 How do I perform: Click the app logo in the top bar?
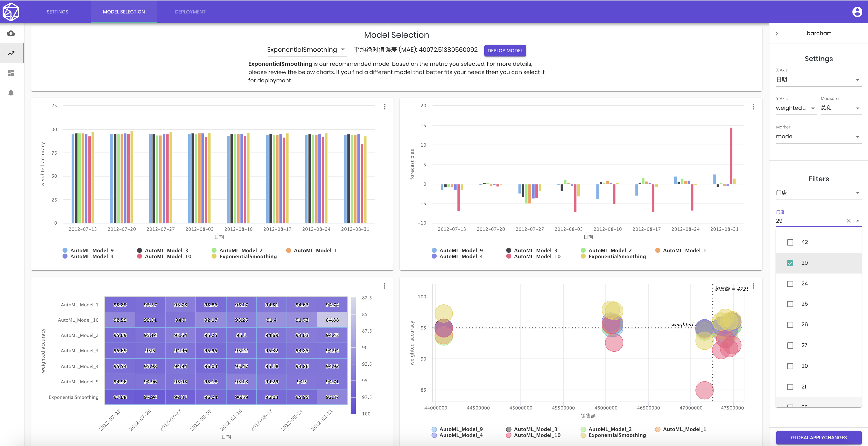[11, 11]
